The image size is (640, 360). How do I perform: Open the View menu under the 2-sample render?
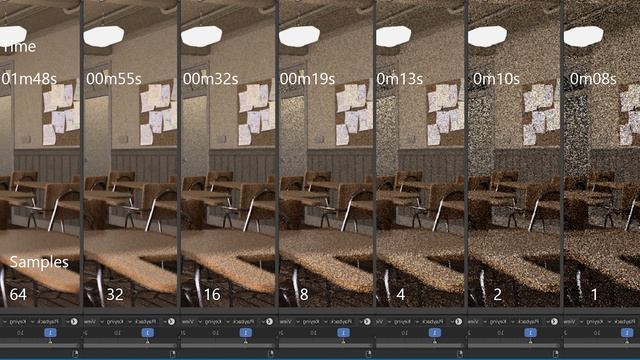click(x=473, y=322)
